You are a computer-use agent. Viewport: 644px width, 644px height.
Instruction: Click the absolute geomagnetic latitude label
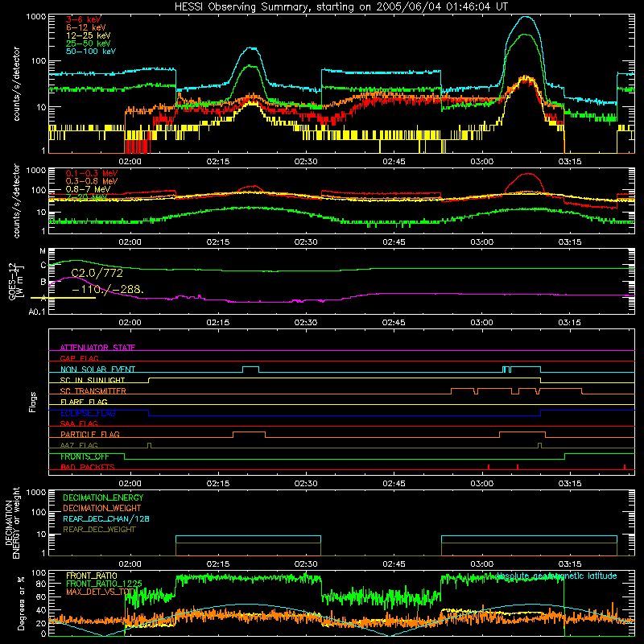556,576
